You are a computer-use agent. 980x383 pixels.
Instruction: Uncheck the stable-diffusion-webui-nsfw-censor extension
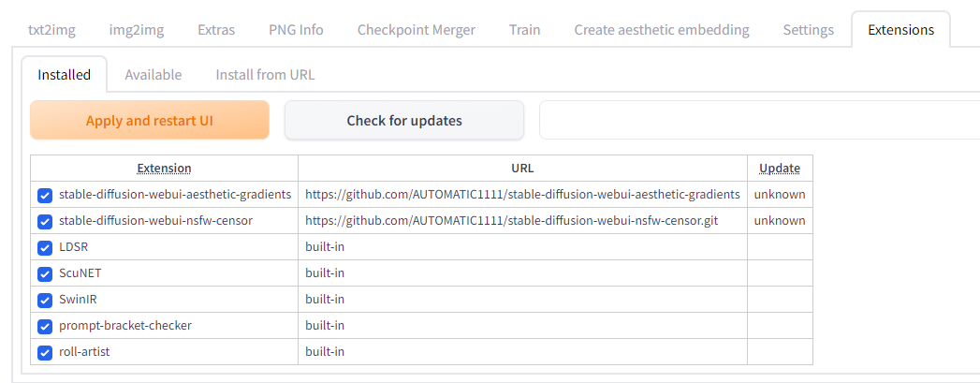[45, 221]
